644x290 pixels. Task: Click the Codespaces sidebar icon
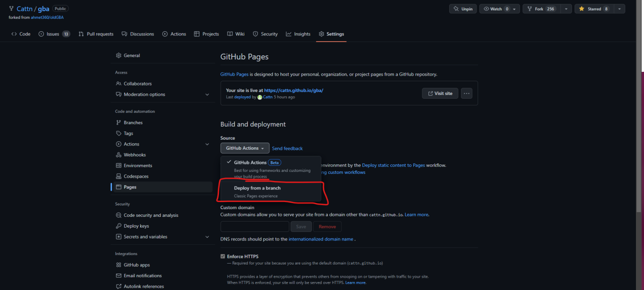pyautogui.click(x=119, y=176)
